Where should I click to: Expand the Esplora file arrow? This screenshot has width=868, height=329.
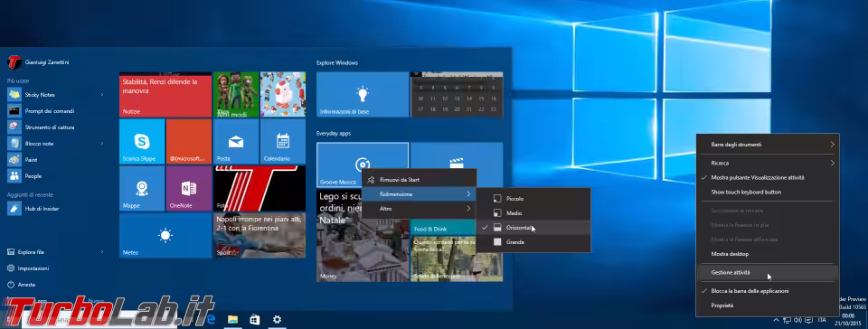coord(102,252)
